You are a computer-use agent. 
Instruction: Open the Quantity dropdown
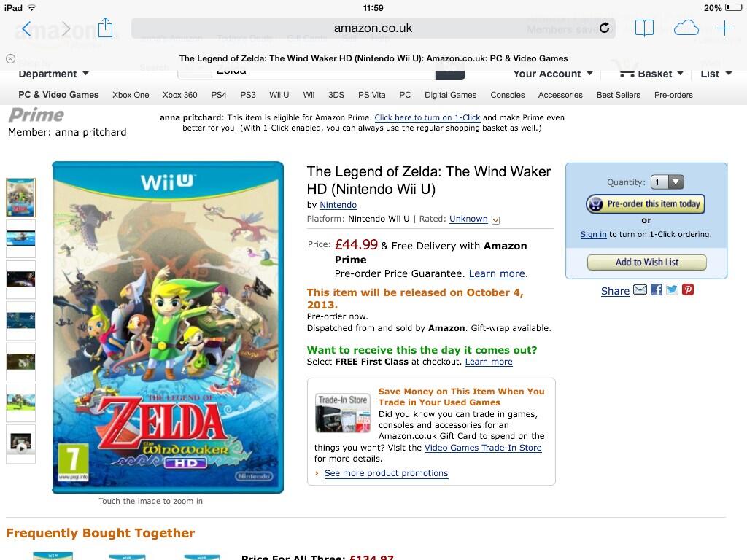(667, 182)
